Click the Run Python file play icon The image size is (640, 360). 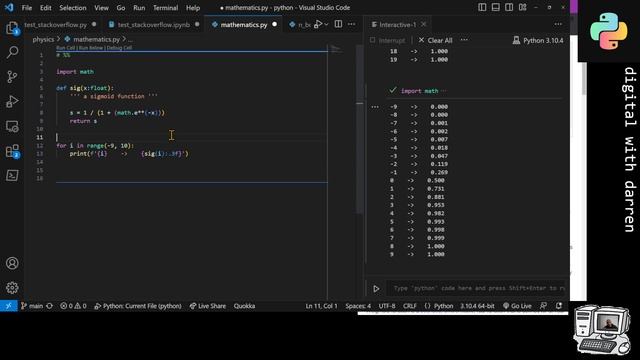[x=318, y=24]
